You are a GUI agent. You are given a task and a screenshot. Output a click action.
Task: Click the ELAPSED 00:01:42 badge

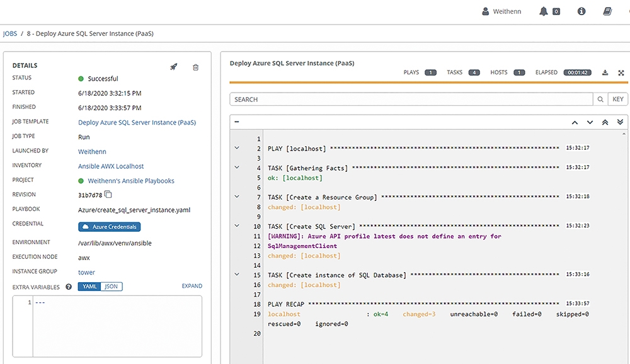577,72
